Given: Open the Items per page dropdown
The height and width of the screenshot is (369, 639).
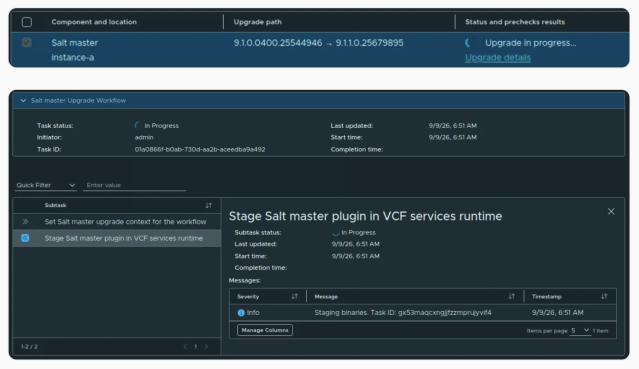Looking at the screenshot, I should click(x=580, y=330).
